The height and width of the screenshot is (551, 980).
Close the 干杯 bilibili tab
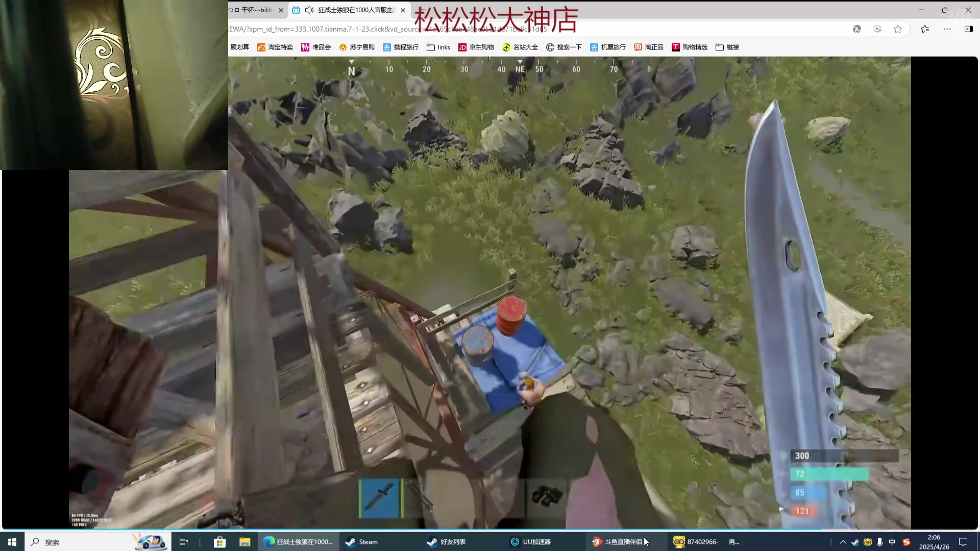281,10
